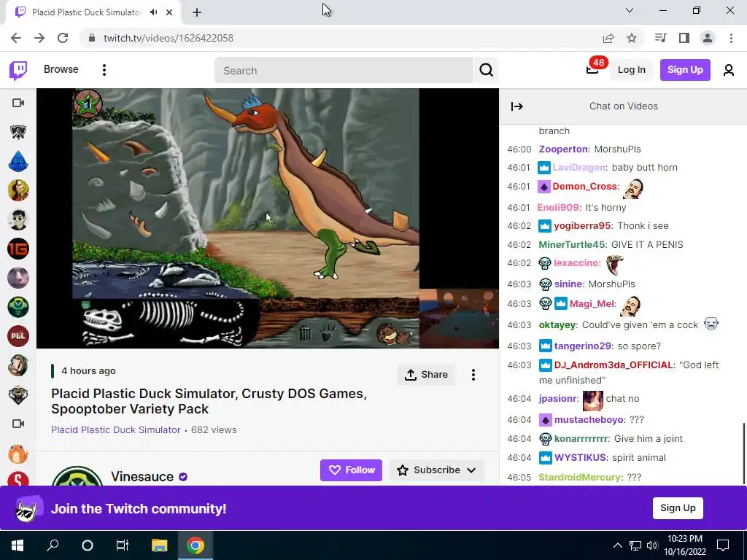Open the PGL channel avatar in sidebar
The image size is (747, 560).
tap(18, 336)
